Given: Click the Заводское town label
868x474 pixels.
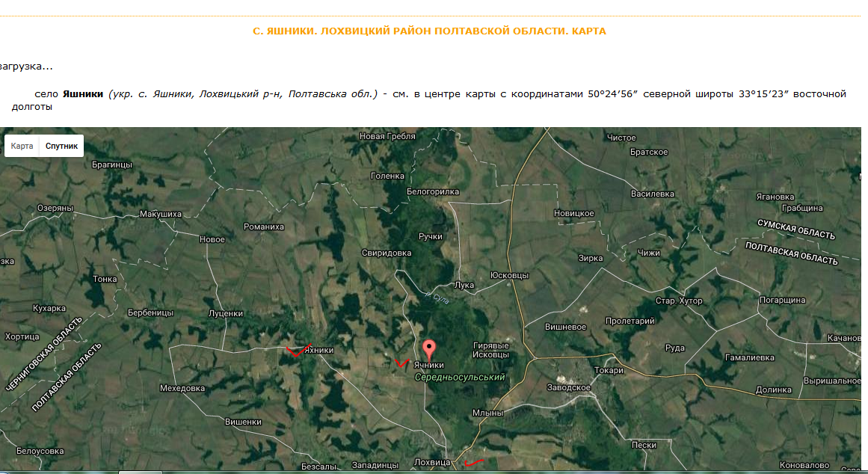Looking at the screenshot, I should 568,387.
